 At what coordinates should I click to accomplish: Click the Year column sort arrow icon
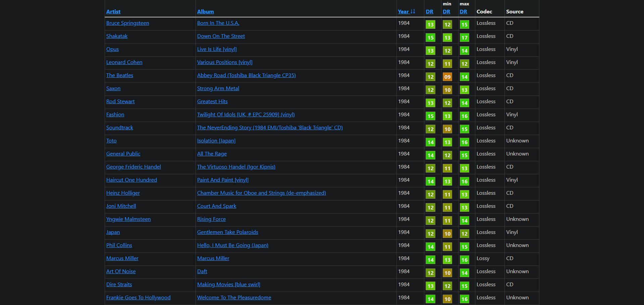(413, 11)
